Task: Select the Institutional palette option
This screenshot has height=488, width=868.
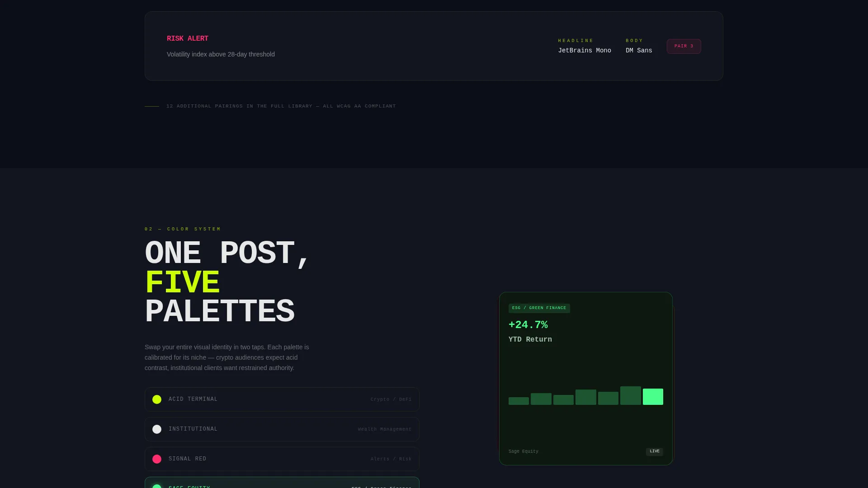Action: [x=282, y=429]
